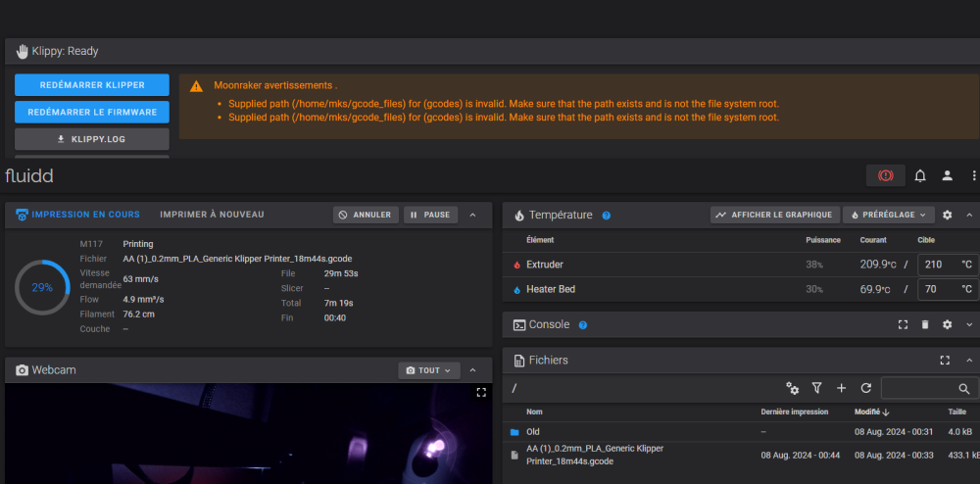Click the emergency stop icon
The height and width of the screenshot is (484, 980).
coord(885,176)
